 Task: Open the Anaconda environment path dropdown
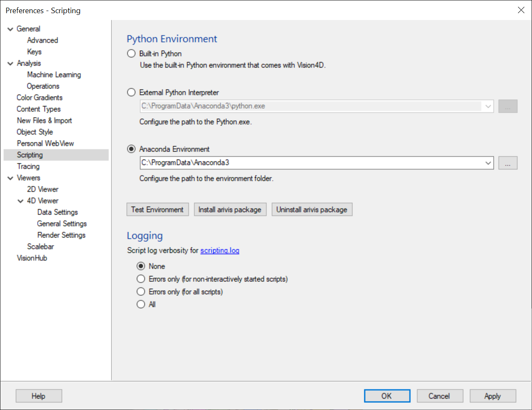point(488,163)
